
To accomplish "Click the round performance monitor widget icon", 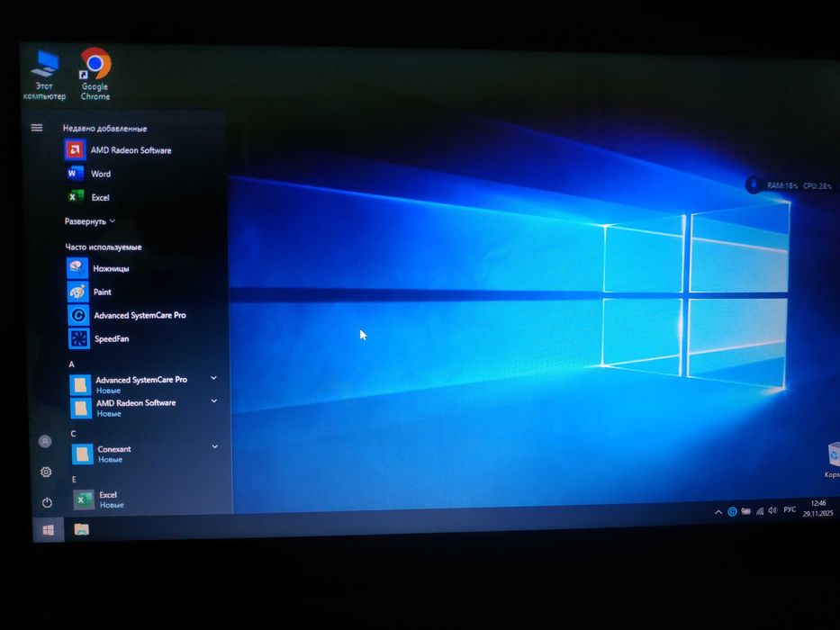I will [x=754, y=184].
